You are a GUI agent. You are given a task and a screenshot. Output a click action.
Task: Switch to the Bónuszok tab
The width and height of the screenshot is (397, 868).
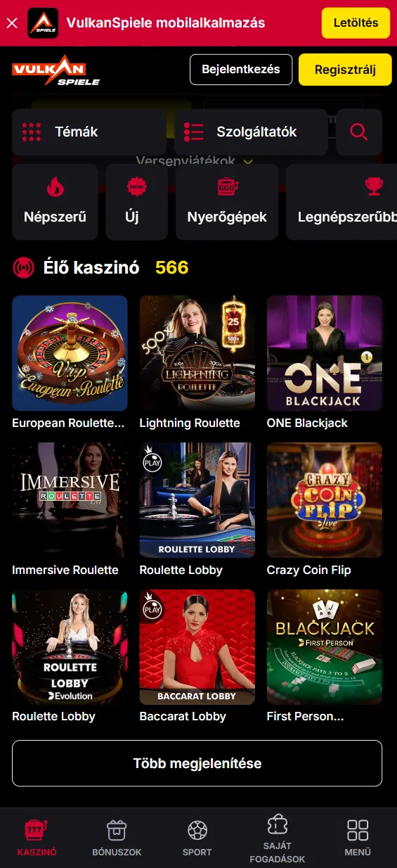click(x=117, y=838)
